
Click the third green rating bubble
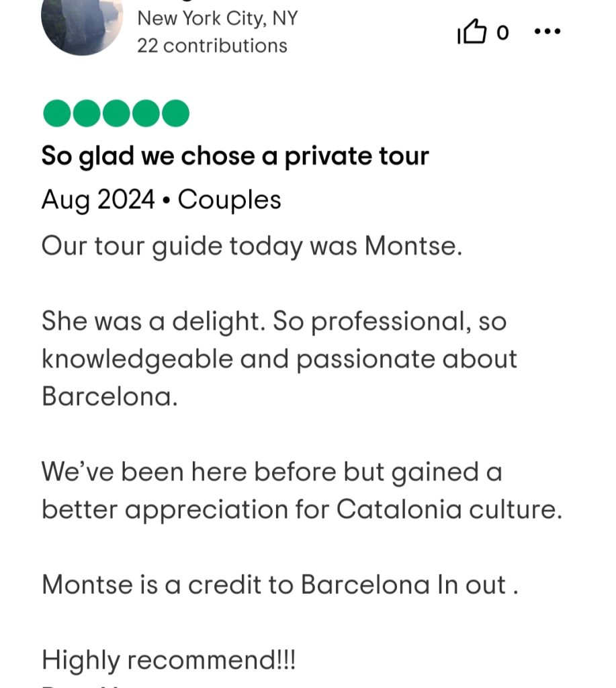(116, 114)
